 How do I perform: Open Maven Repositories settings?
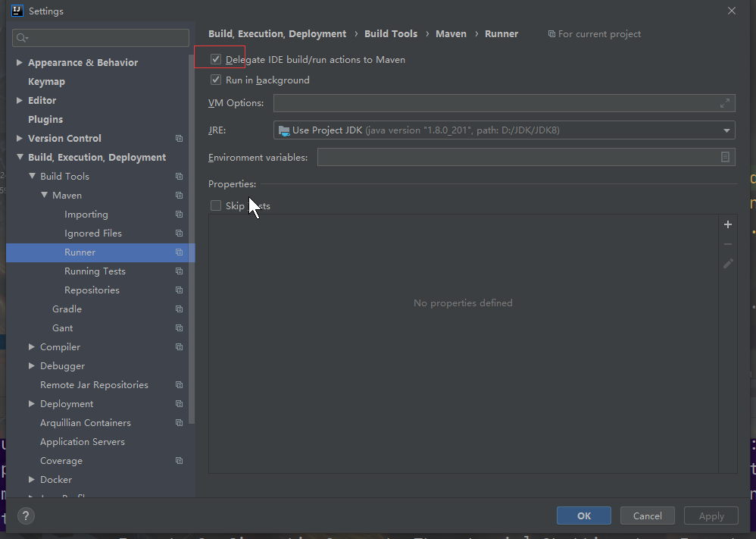[92, 290]
